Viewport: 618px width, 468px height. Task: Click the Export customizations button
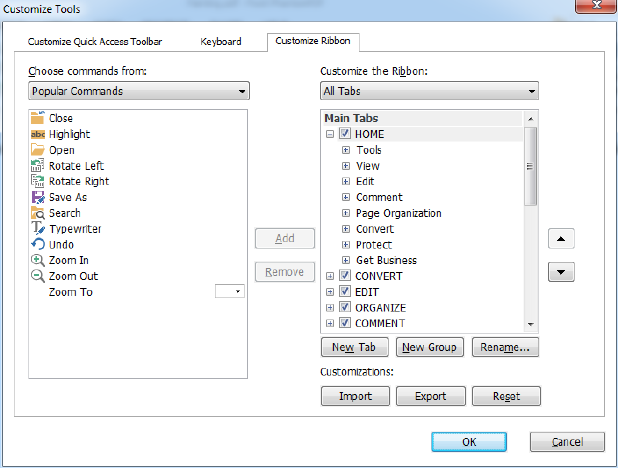(431, 396)
